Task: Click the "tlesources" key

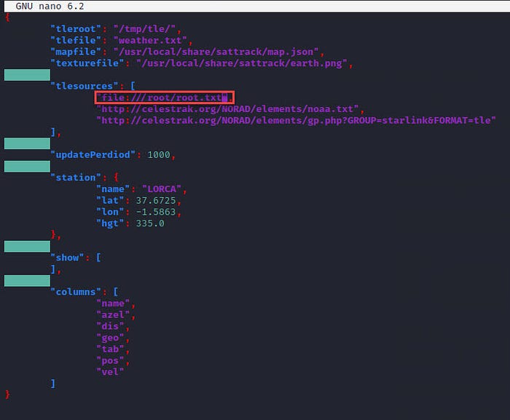Action: click(x=85, y=86)
